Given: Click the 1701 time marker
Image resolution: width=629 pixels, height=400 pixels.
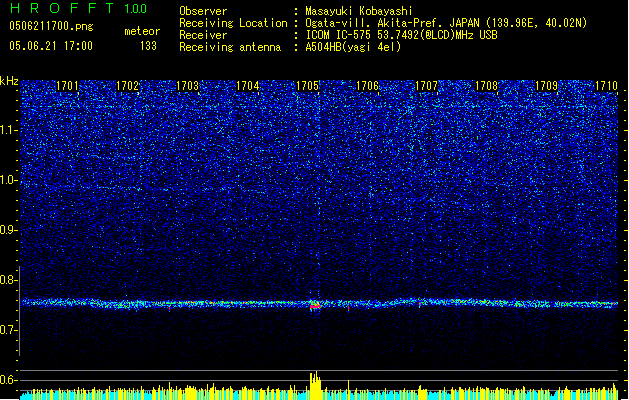Looking at the screenshot, I should tap(67, 86).
